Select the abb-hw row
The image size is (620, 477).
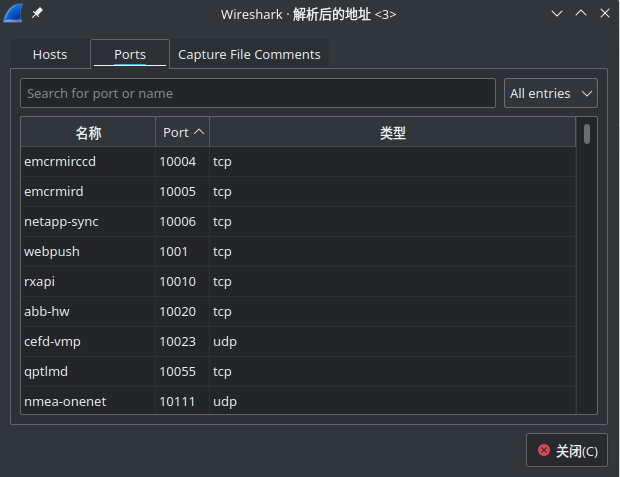click(x=299, y=312)
